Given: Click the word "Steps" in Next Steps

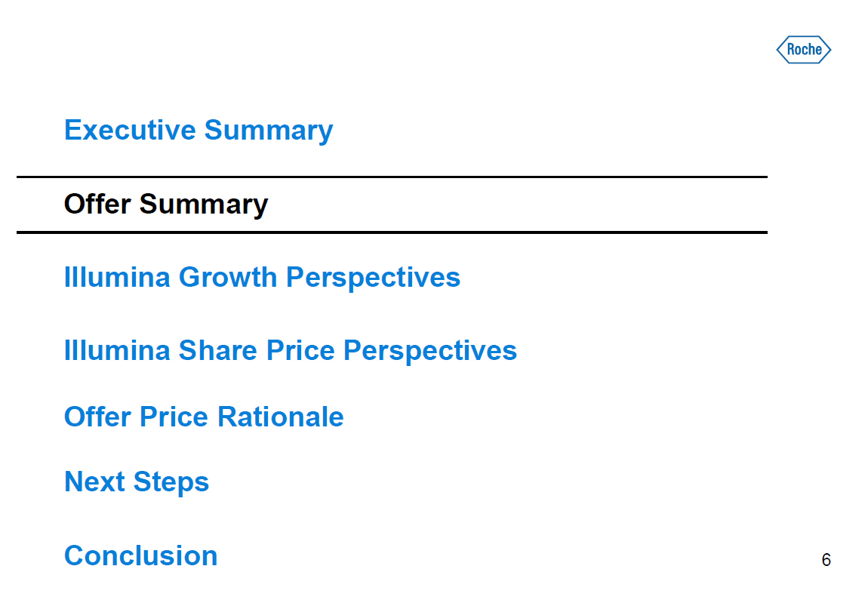Looking at the screenshot, I should [x=171, y=481].
